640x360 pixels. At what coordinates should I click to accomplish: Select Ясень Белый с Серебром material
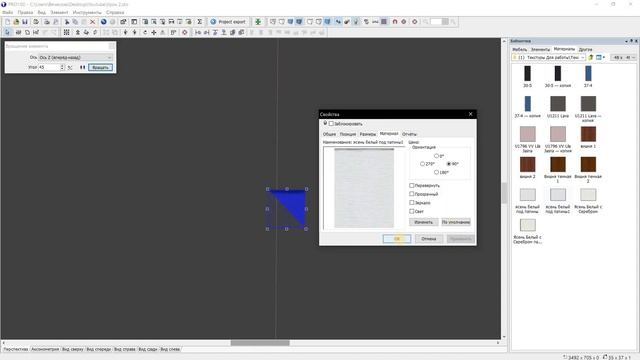click(588, 195)
